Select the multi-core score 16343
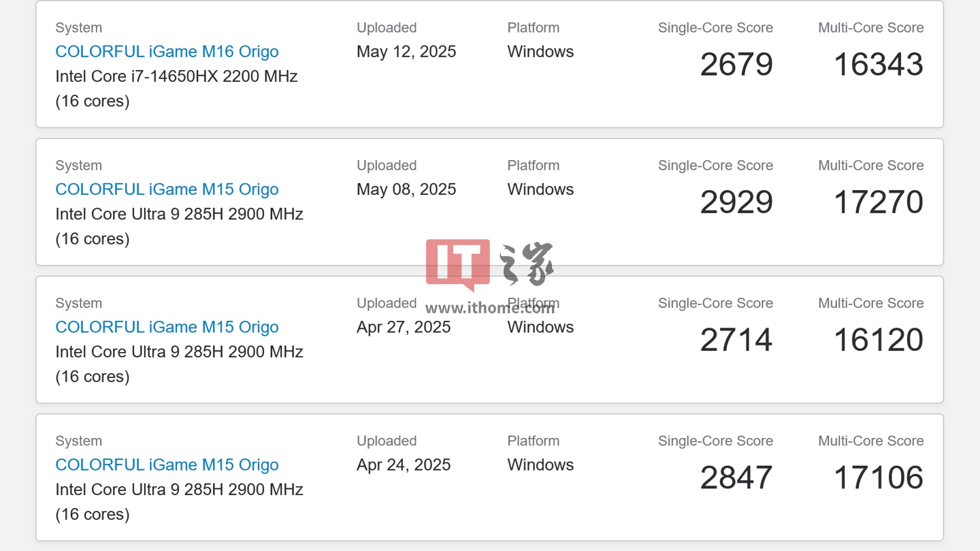Image resolution: width=980 pixels, height=551 pixels. tap(878, 65)
